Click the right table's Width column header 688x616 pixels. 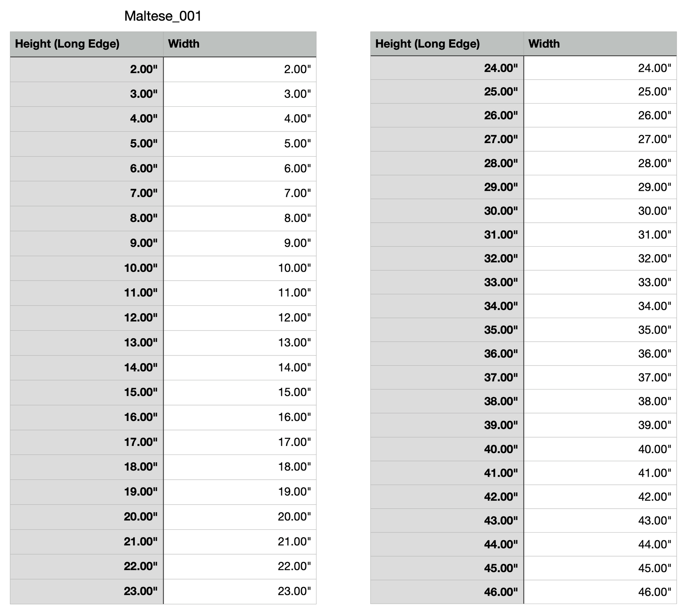544,44
